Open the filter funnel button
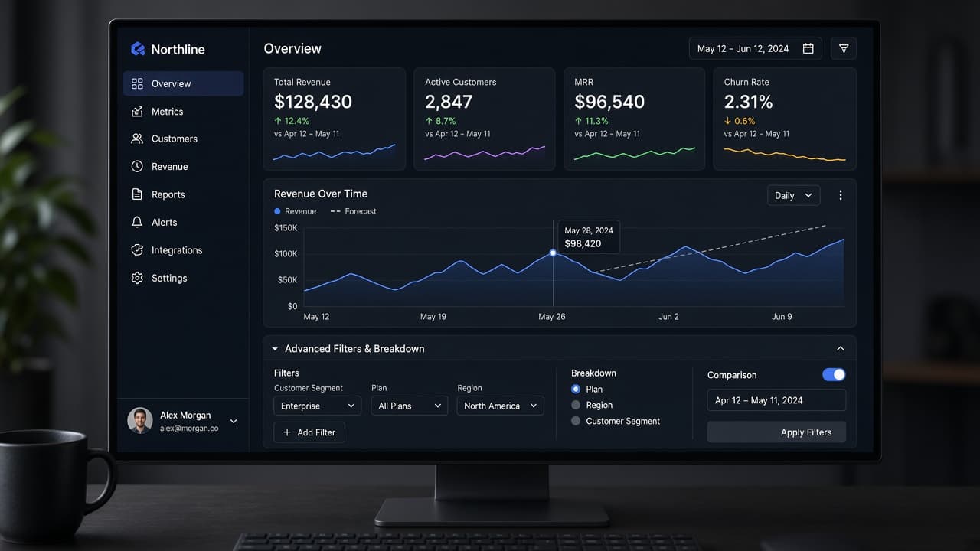This screenshot has width=980, height=551. click(x=844, y=48)
